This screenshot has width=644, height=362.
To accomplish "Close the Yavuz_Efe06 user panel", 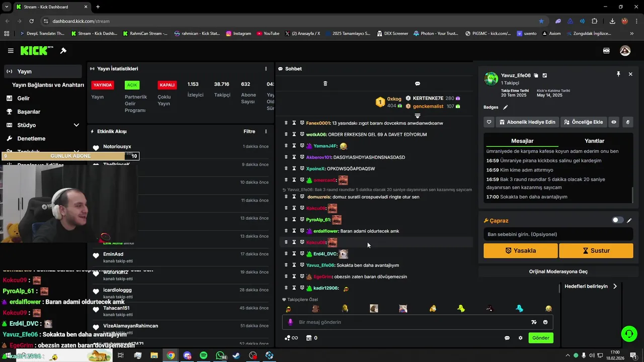I will (630, 74).
